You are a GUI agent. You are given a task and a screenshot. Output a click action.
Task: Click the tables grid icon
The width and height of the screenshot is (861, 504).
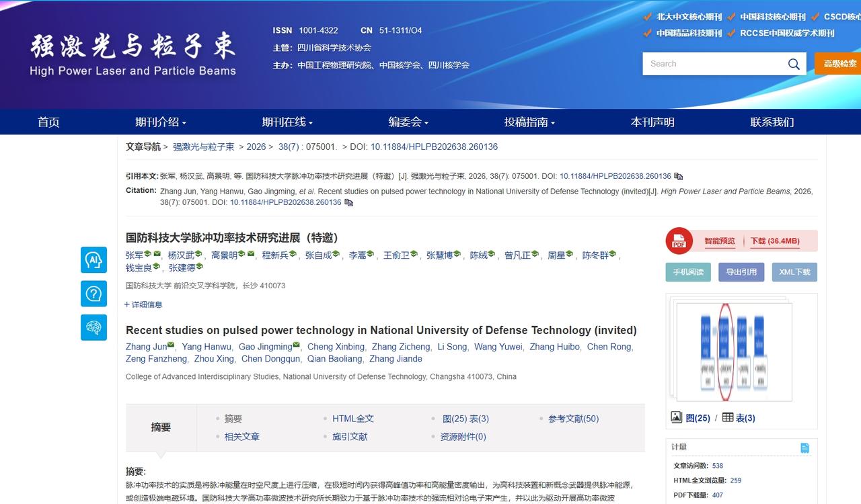tap(728, 417)
